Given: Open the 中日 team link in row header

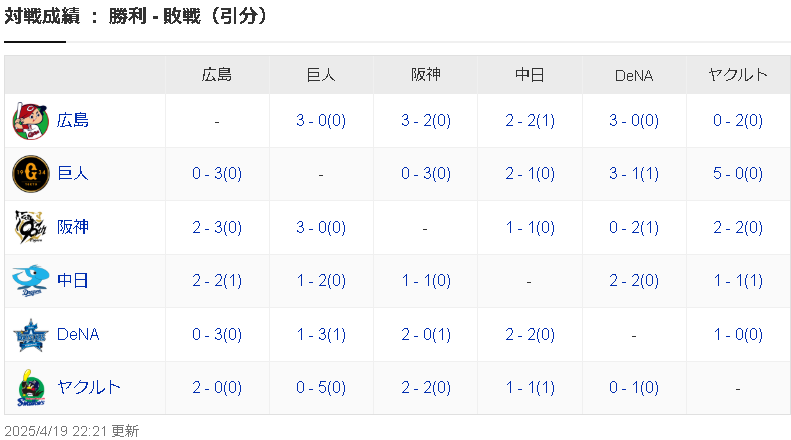Looking at the screenshot, I should [73, 281].
